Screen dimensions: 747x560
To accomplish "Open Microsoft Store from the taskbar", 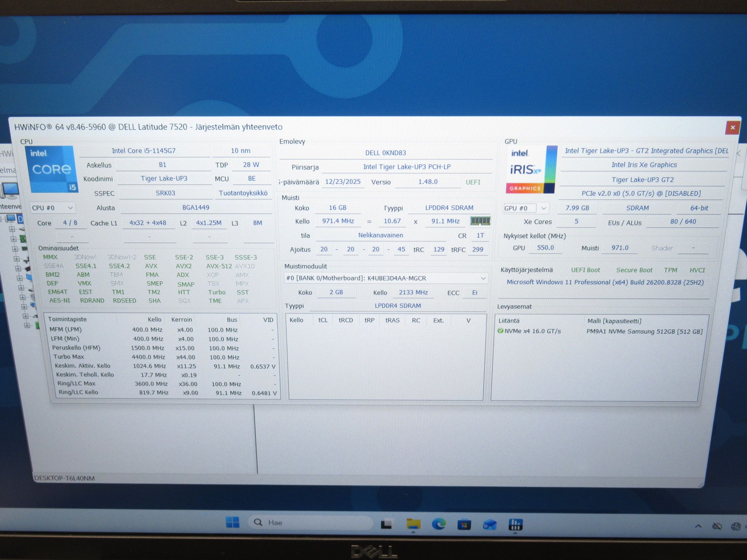I will click(464, 525).
